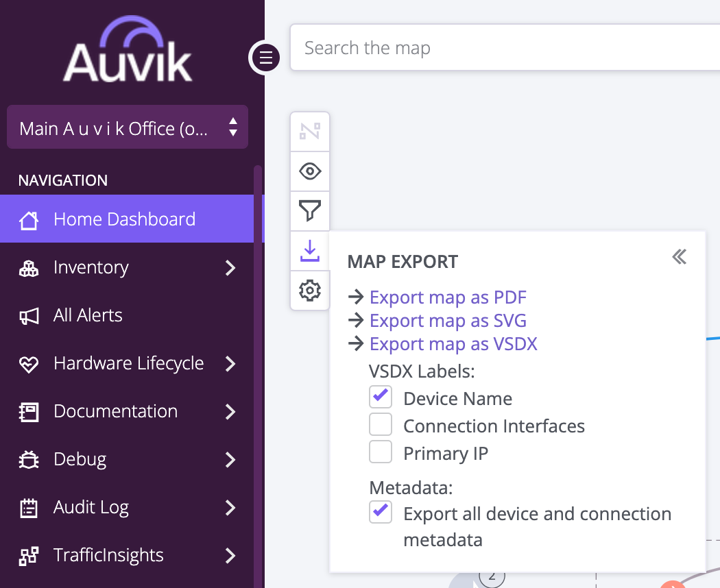
Task: Open the map filter funnel tool
Action: pos(310,210)
